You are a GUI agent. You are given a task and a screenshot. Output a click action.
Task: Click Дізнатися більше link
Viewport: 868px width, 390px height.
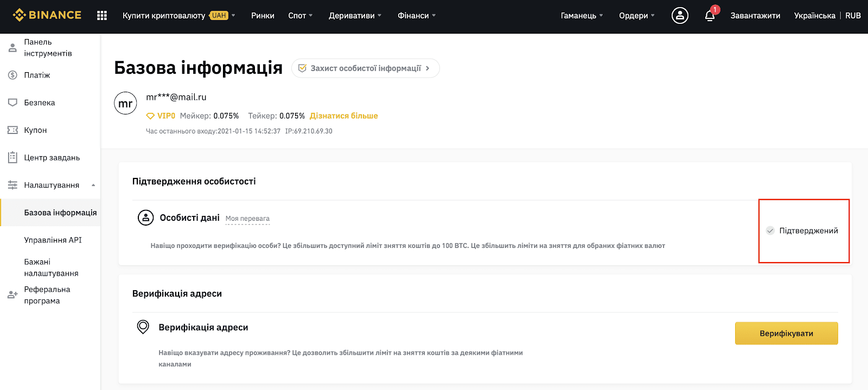click(x=344, y=116)
